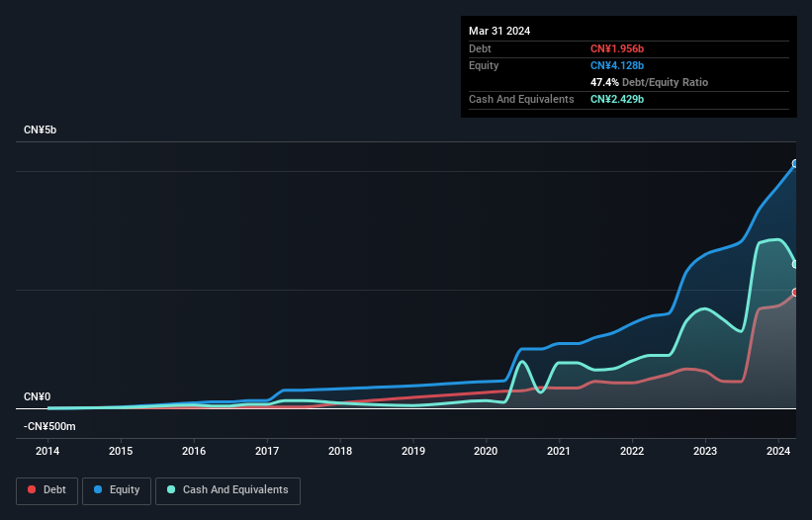Click the CN¥0 y-axis label
812x520 pixels.
(x=38, y=396)
